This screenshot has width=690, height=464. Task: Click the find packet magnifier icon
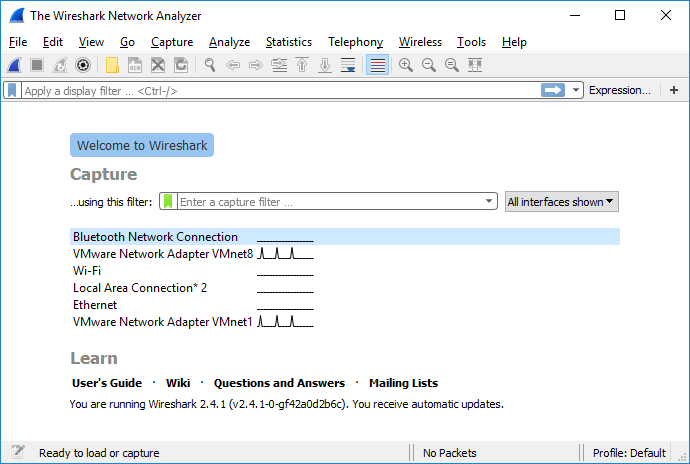pos(210,65)
